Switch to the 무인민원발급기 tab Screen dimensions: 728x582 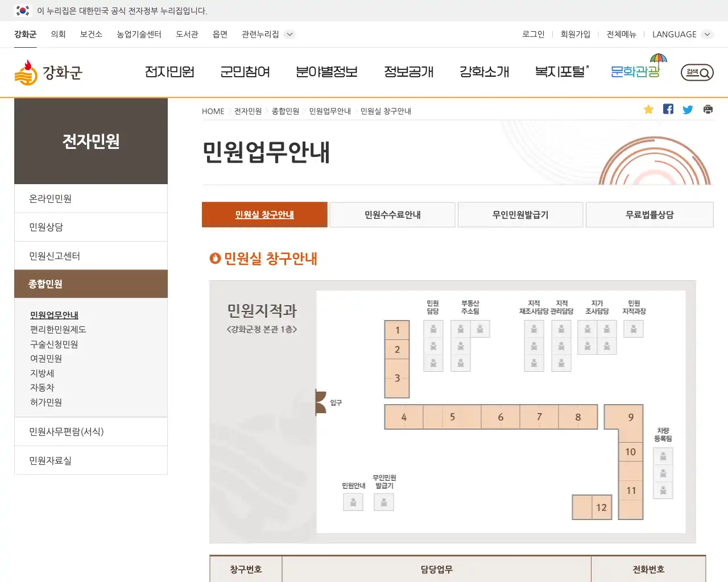[x=520, y=215]
